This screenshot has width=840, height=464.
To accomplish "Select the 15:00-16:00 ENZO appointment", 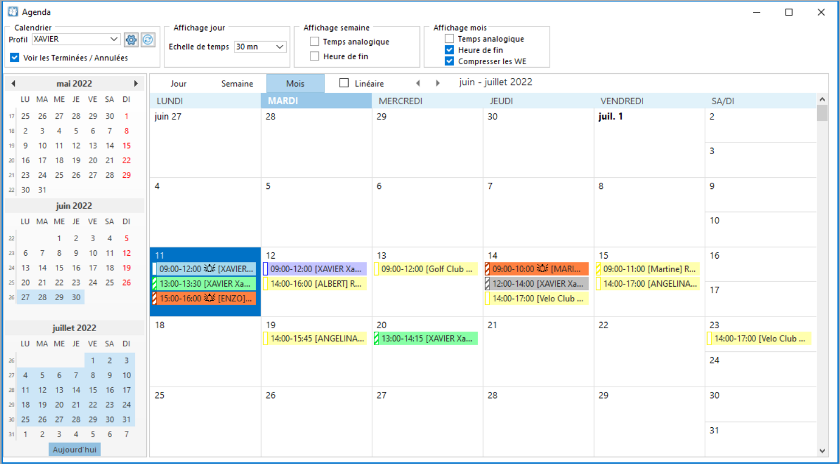I will click(204, 298).
